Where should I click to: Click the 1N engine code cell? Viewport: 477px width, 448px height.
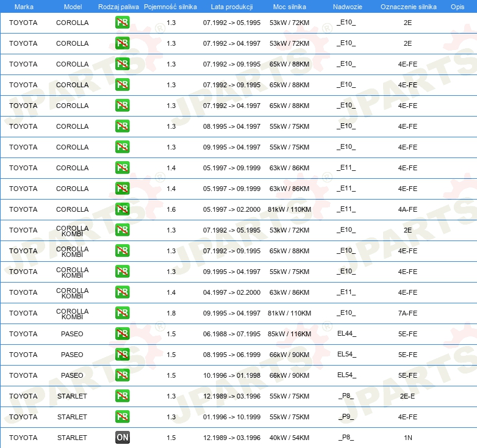pyautogui.click(x=407, y=438)
